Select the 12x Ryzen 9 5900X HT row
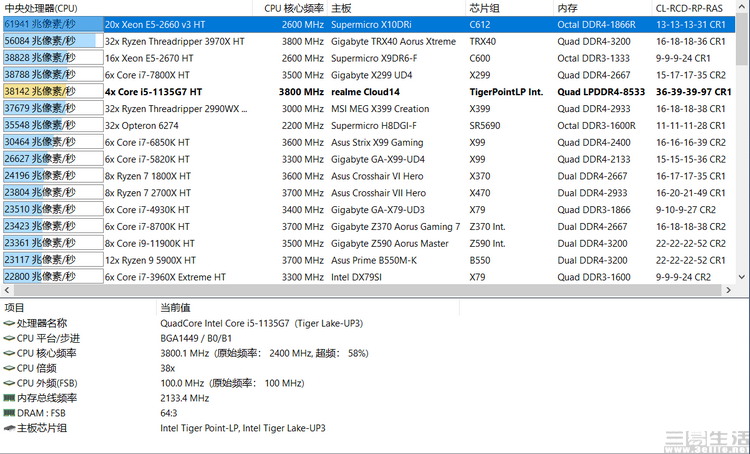The width and height of the screenshot is (750, 454). point(369,260)
